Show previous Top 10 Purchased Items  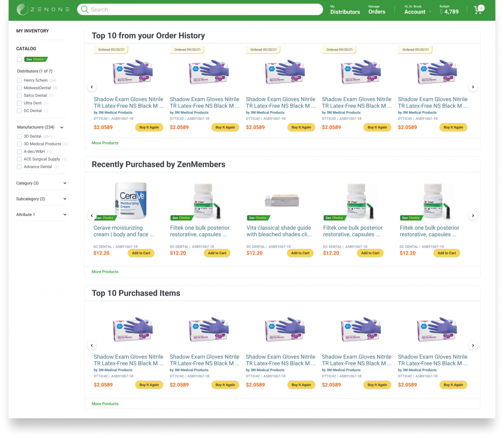click(x=92, y=345)
